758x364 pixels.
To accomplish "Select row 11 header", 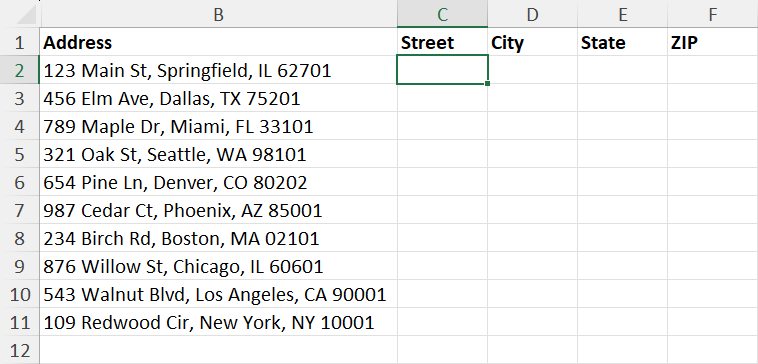I will tap(19, 323).
